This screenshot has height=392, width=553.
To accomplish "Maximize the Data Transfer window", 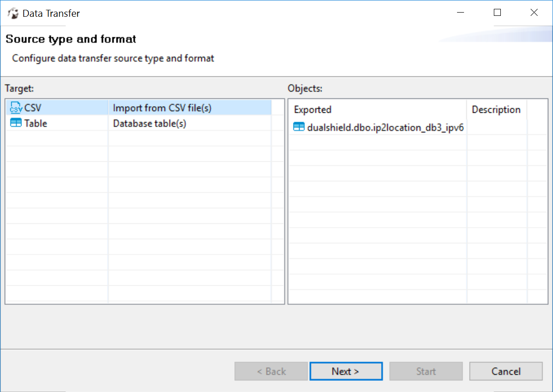I will click(497, 13).
